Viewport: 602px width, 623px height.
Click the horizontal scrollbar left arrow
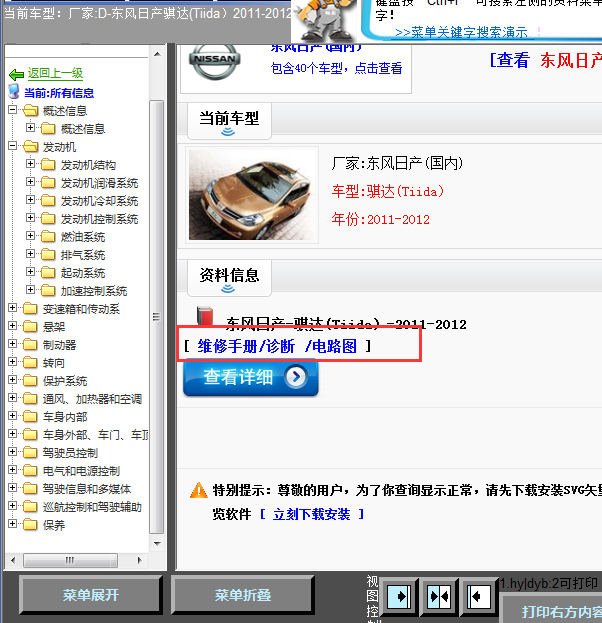point(13,560)
